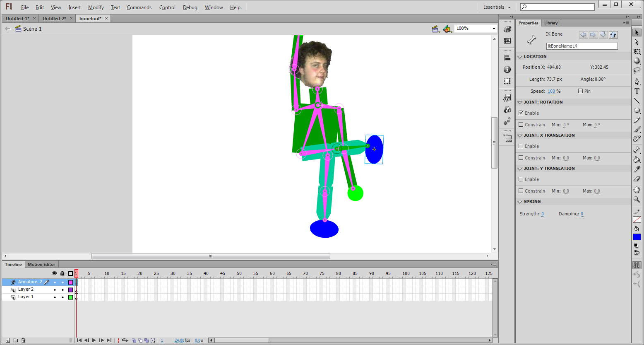
Task: Select the Bone tool in the toolbar
Action: click(x=637, y=149)
